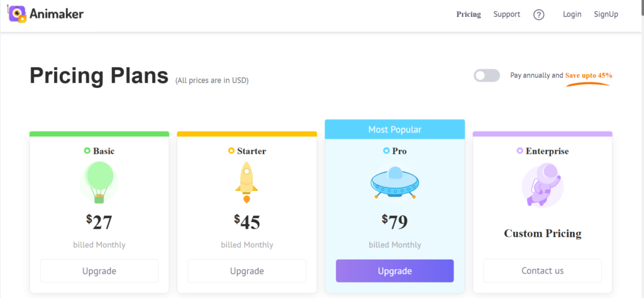
Task: Open the Support menu item
Action: click(x=507, y=14)
